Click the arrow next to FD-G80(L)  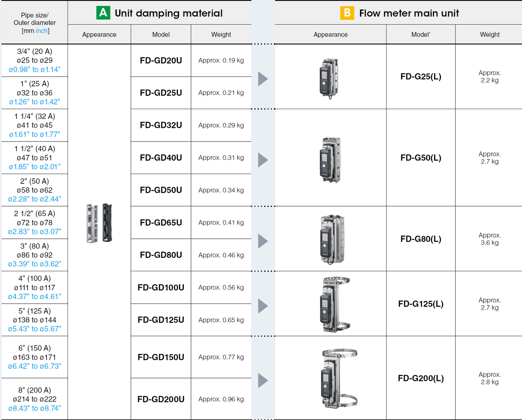[x=263, y=241]
